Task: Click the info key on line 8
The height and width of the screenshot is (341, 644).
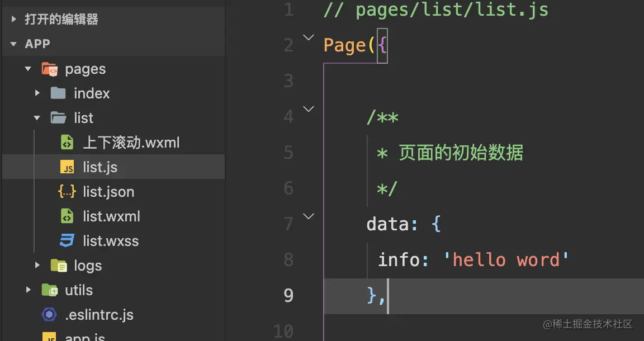Action: (399, 259)
